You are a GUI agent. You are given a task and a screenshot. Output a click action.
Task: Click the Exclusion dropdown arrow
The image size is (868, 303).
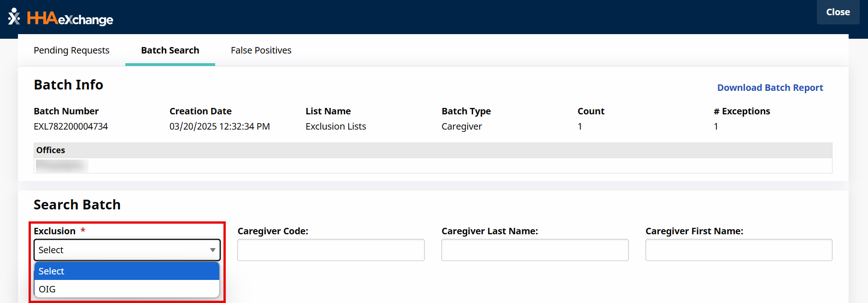click(212, 250)
